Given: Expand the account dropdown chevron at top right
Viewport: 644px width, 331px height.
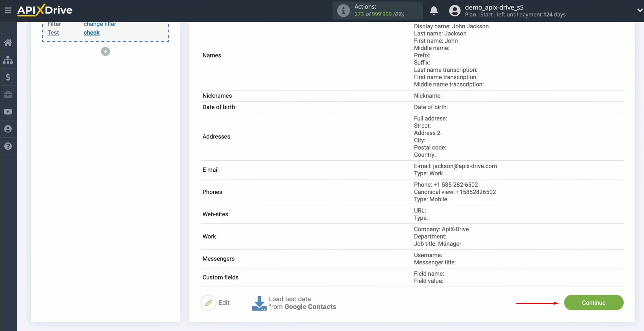Looking at the screenshot, I should click(x=640, y=11).
